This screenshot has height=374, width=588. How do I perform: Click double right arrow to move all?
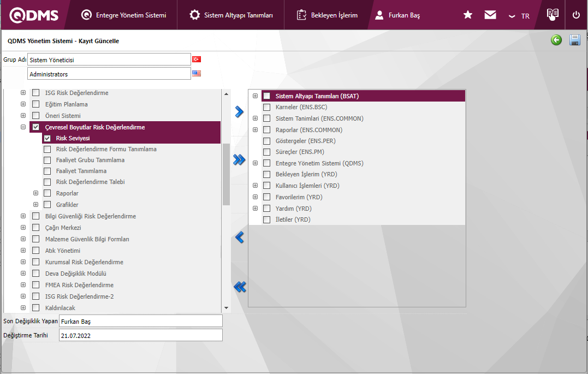point(239,159)
